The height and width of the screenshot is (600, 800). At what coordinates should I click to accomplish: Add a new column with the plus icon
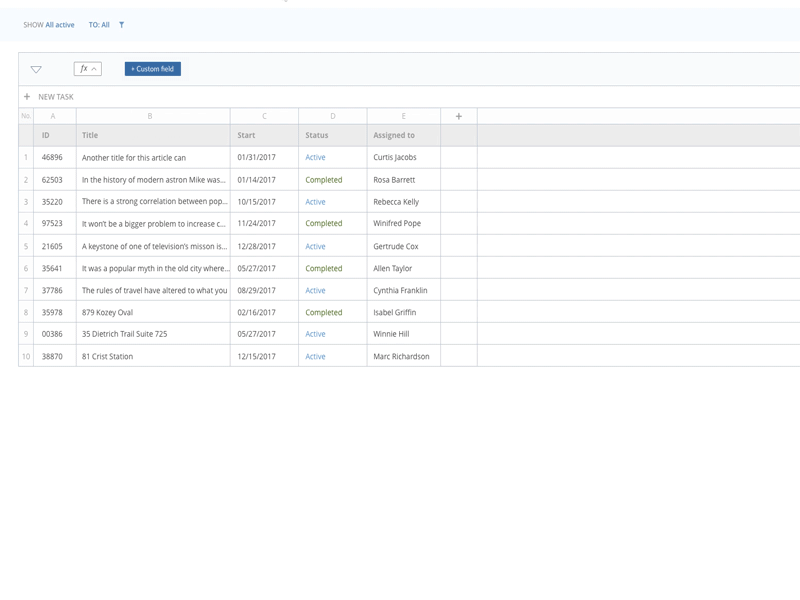coord(459,116)
